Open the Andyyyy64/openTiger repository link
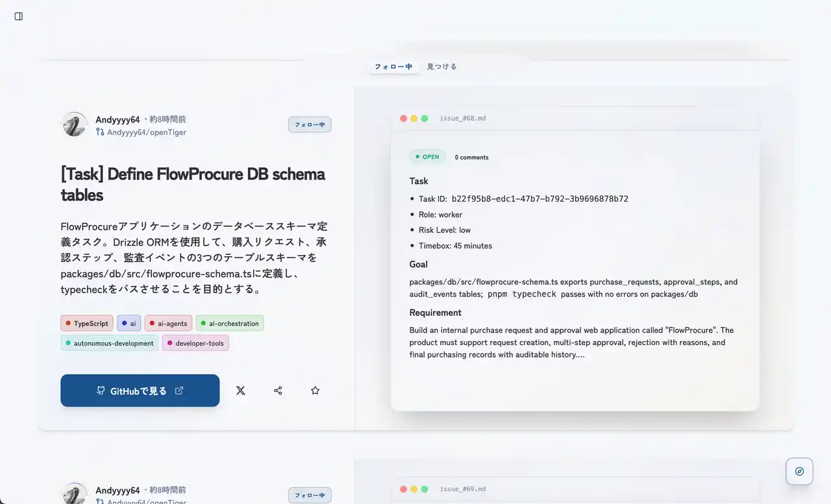Viewport: 831px width, 504px height. point(146,132)
